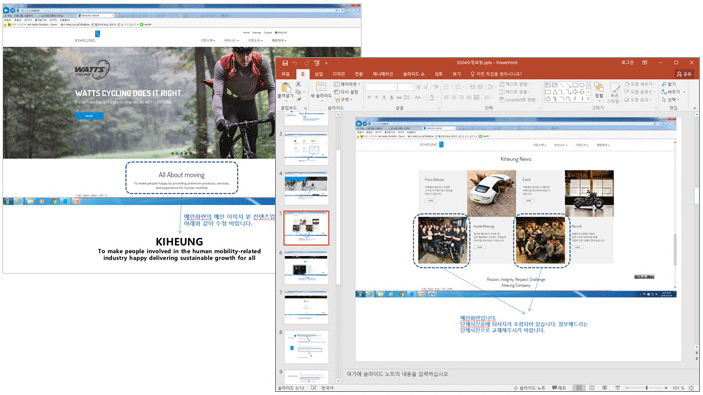Viewport: 703px width, 395px height.
Task: Click the Copy icon below the Cut scissors
Action: [298, 92]
